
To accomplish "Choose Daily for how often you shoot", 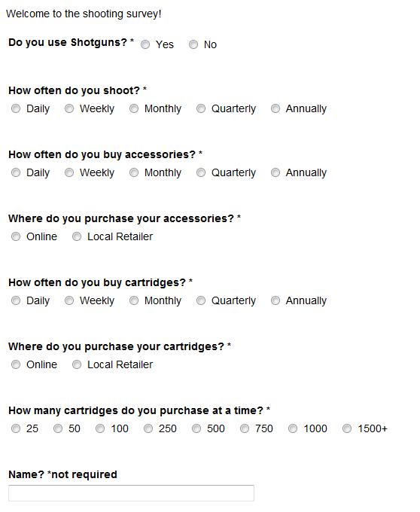I will (16, 108).
